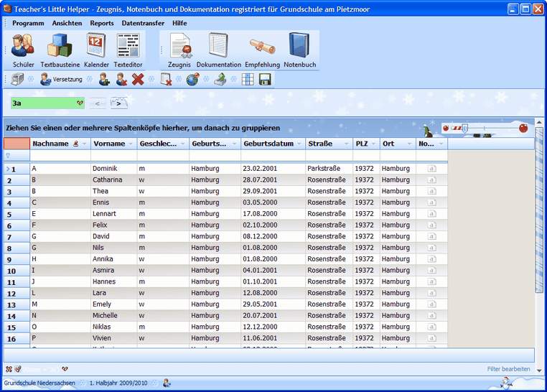
Task: Launch the Texteditor
Action: pyautogui.click(x=128, y=50)
